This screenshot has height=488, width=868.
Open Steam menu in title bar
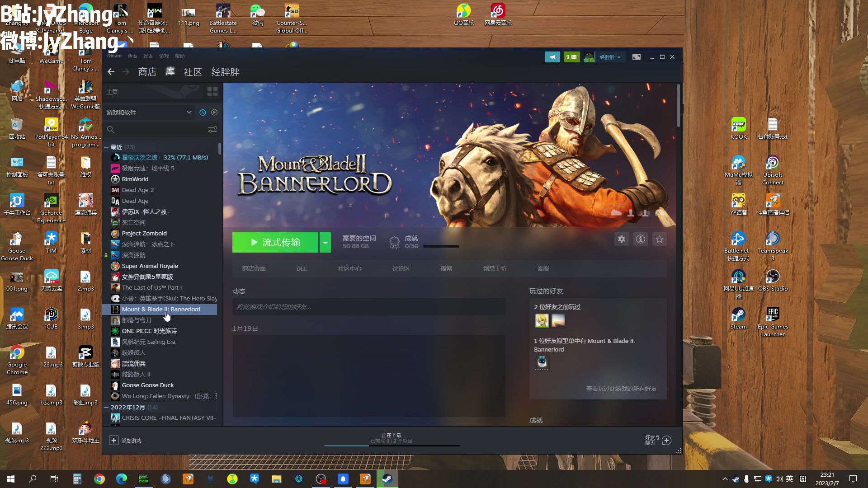point(114,56)
